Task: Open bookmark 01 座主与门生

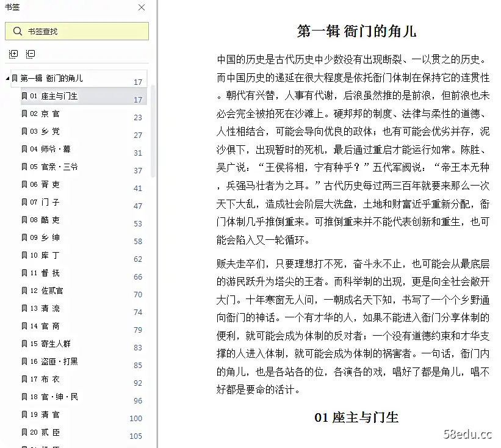Action: (84, 96)
